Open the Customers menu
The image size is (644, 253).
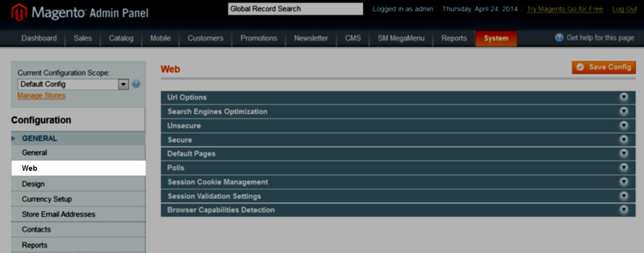pos(205,38)
